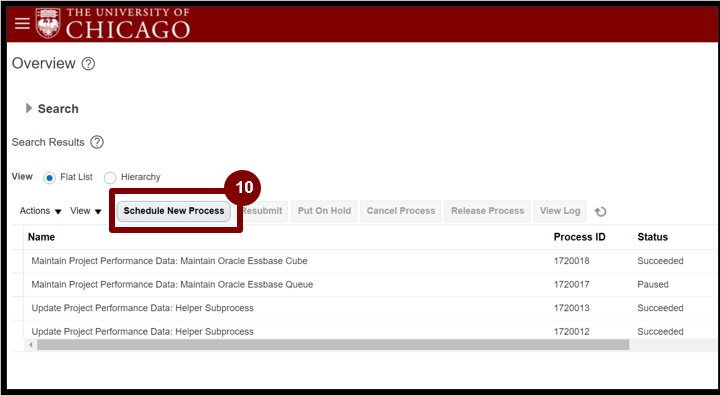Click the Put On Hold button
The height and width of the screenshot is (395, 720).
coord(324,211)
